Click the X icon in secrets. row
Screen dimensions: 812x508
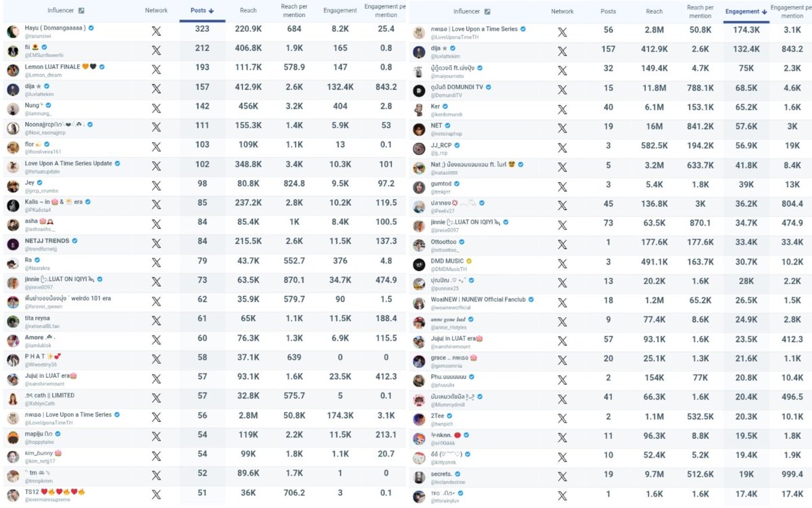[562, 477]
